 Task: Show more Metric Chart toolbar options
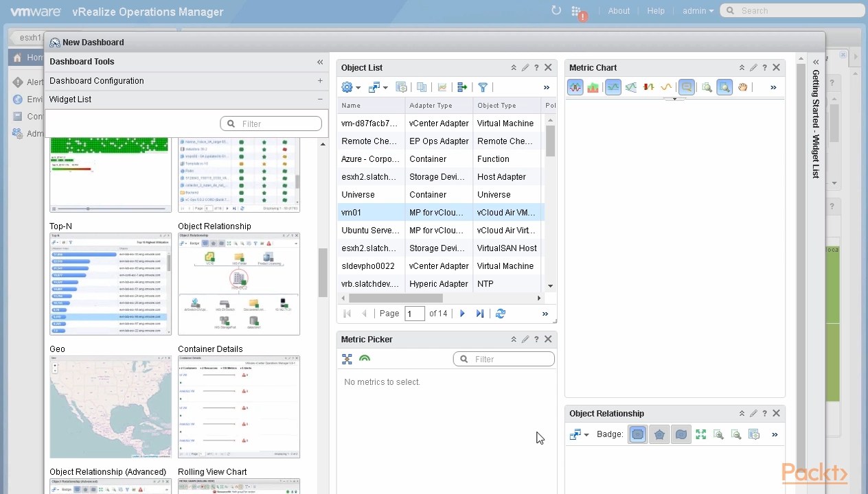(773, 87)
